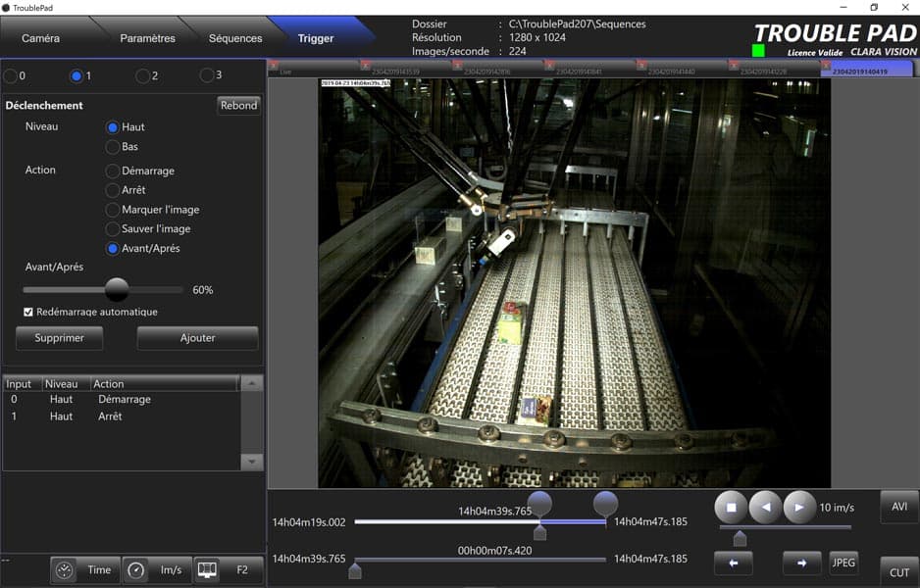920x588 pixels.
Task: Click the selection end round marker
Action: pos(605,503)
